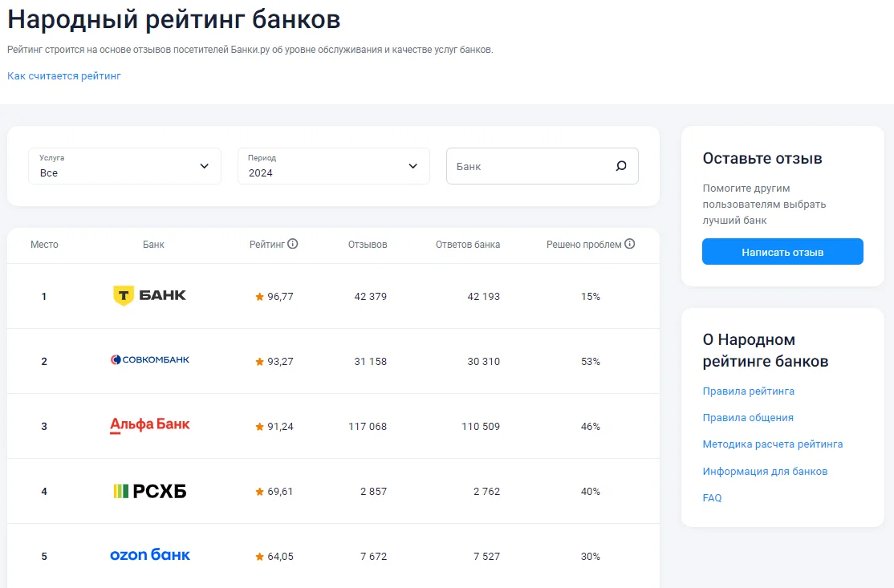Click the chevron arrow in Услуга selector
Screen dimensions: 894x588
[204, 166]
